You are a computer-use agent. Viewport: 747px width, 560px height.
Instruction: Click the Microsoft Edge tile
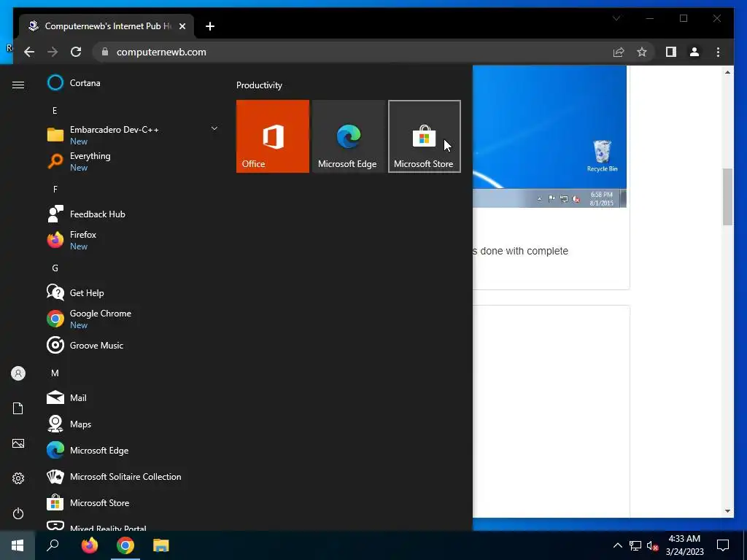348,136
